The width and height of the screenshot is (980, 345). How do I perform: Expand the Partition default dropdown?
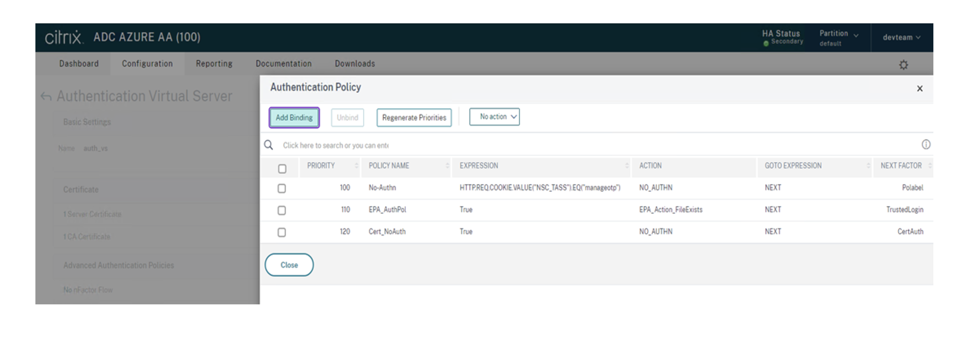coord(838,38)
